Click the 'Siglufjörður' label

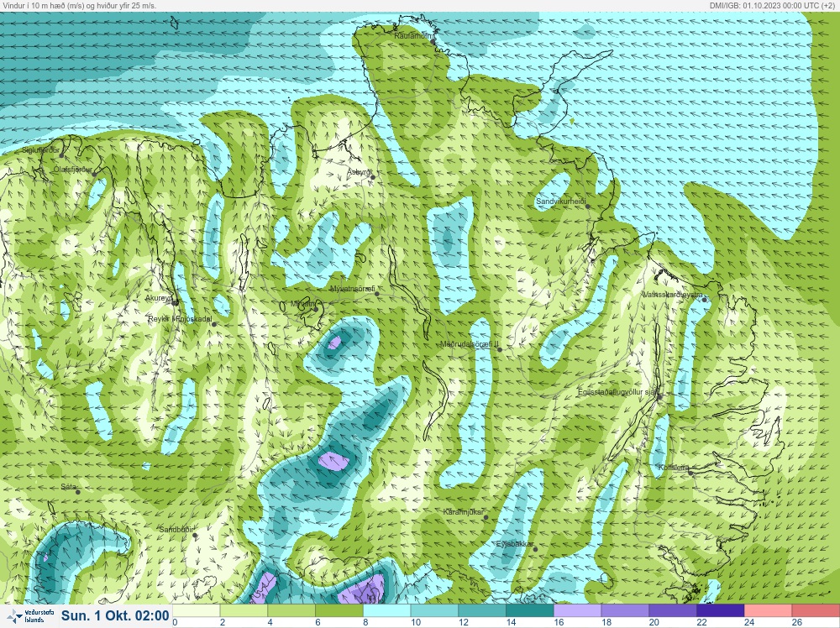(x=40, y=150)
